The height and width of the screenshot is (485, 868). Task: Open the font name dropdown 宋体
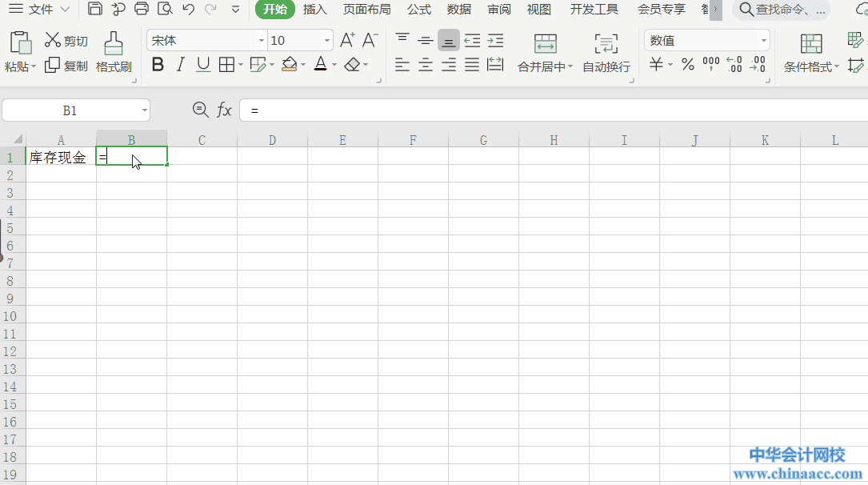pos(262,40)
